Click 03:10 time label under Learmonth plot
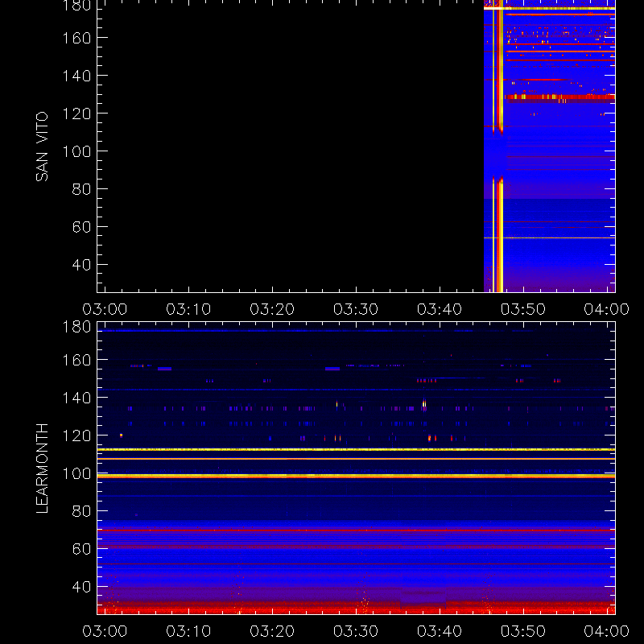644x644 pixels. coord(188,631)
